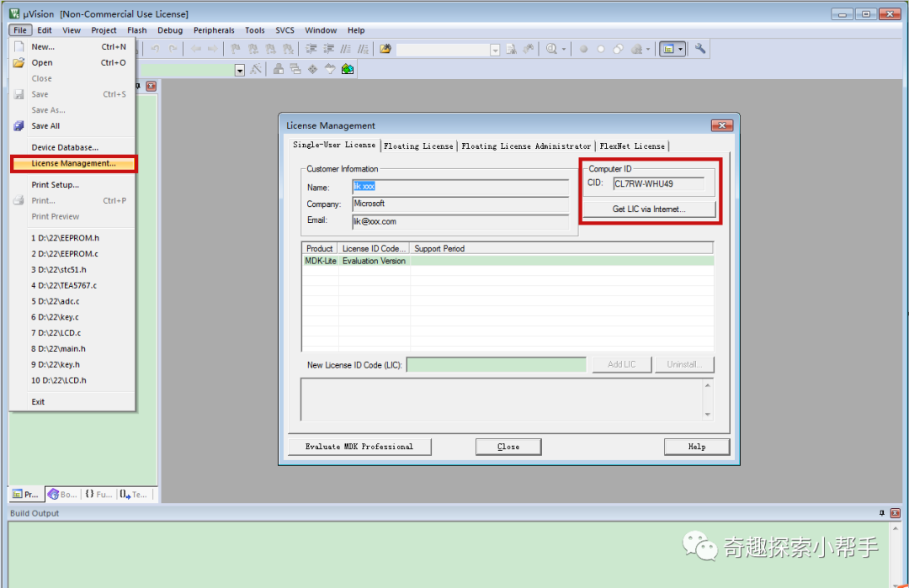Screen dimensions: 909x588
Task: Click the Redo toolbar icon
Action: (173, 50)
